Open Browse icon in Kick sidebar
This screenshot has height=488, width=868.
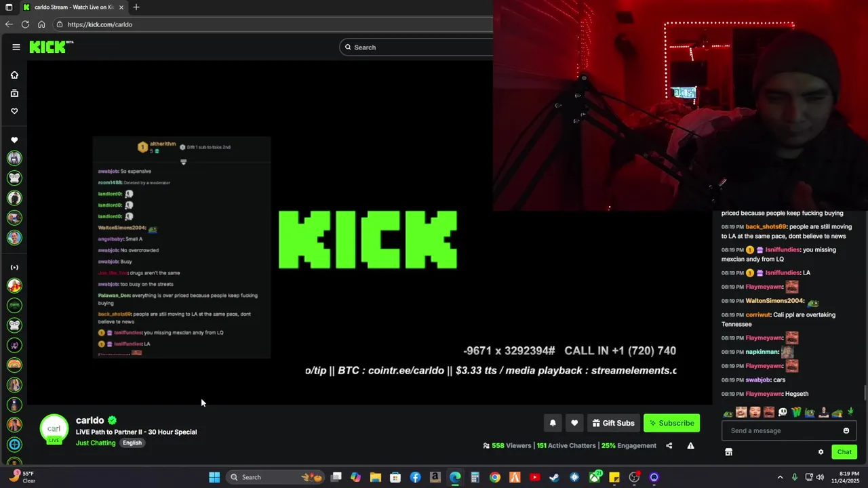tap(14, 93)
